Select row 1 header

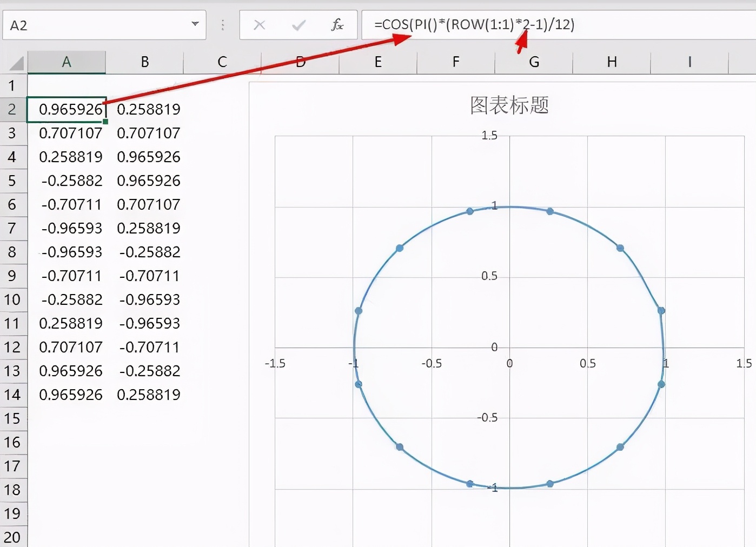12,85
